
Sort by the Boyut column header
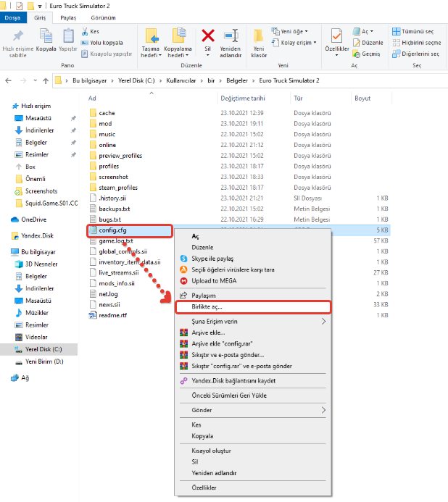click(x=362, y=99)
